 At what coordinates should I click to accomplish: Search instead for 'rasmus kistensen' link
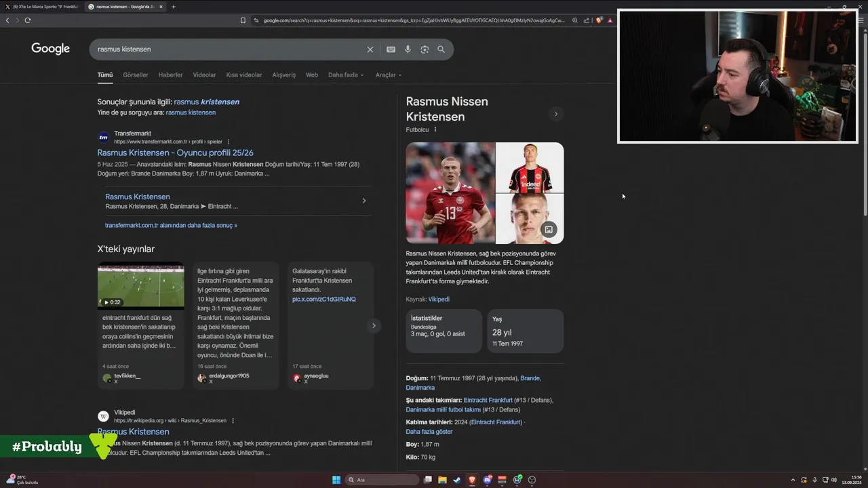coord(191,113)
